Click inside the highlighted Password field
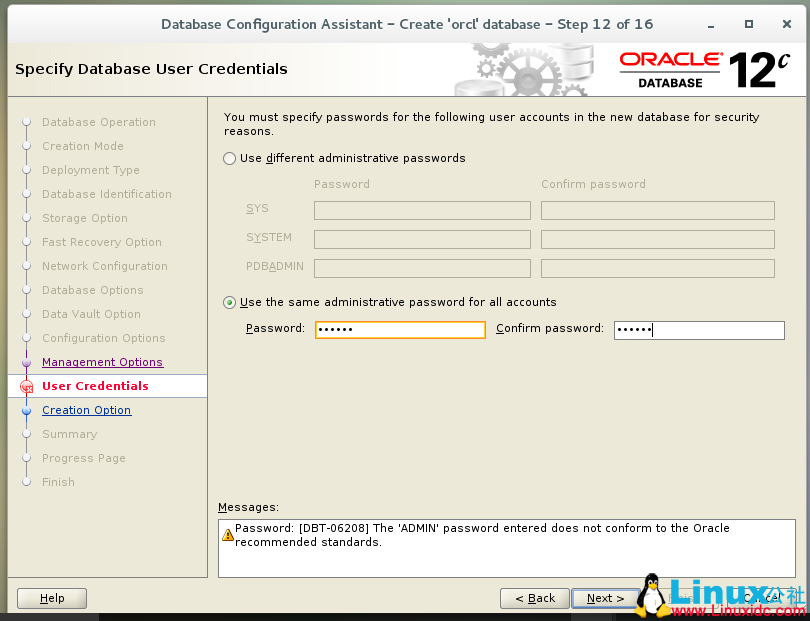Image resolution: width=810 pixels, height=621 pixels. pos(400,329)
